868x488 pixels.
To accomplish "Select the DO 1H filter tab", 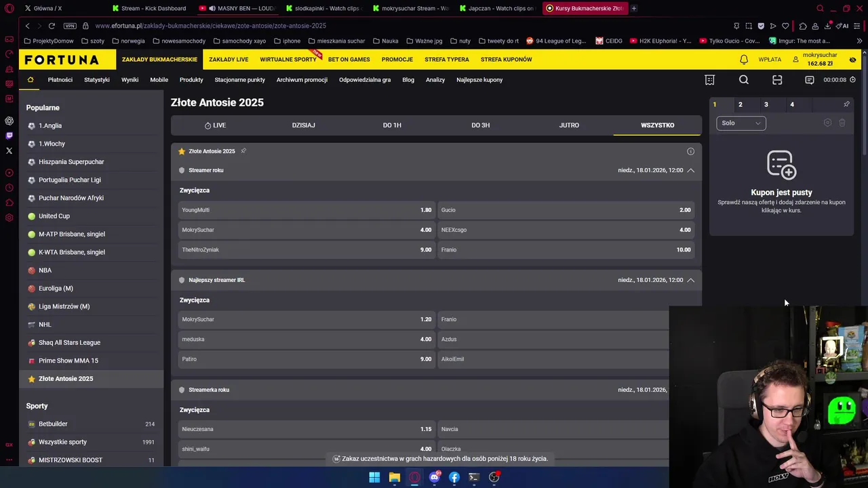I will click(x=392, y=125).
